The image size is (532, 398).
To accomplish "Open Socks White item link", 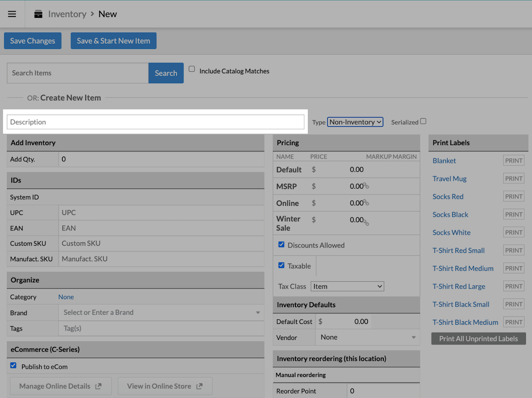I will 451,232.
